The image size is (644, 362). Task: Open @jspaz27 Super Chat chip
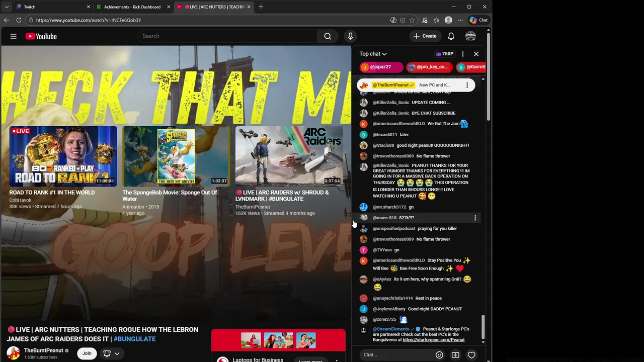381,67
